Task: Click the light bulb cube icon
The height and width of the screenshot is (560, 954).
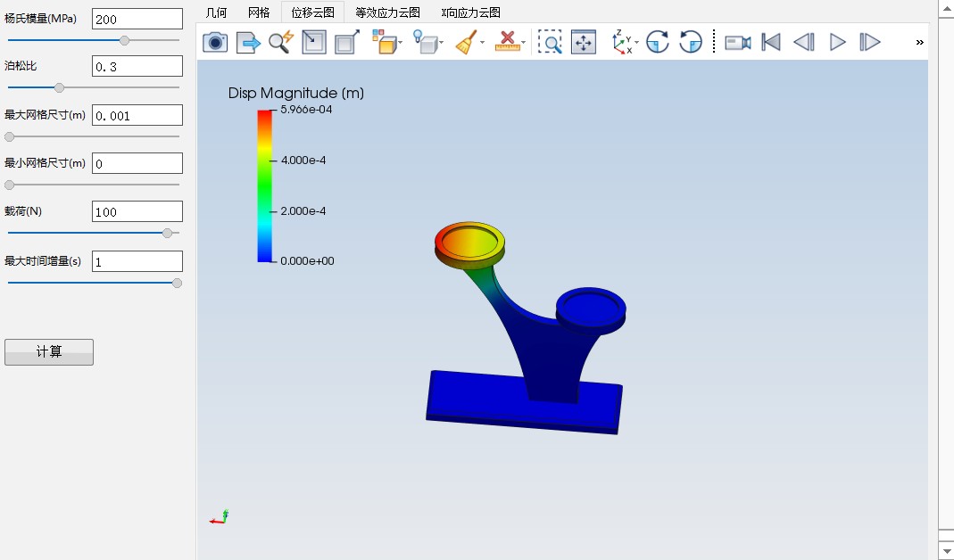Action: tap(426, 42)
